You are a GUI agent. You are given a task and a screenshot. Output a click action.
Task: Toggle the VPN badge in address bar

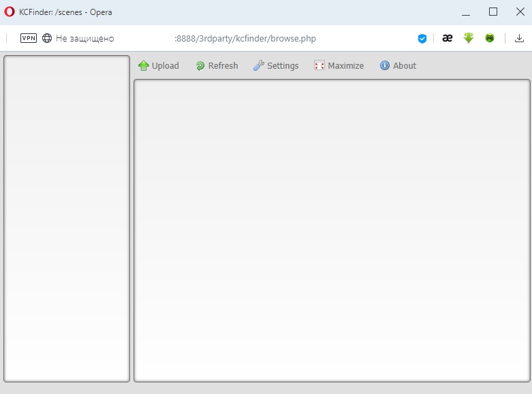(x=29, y=38)
